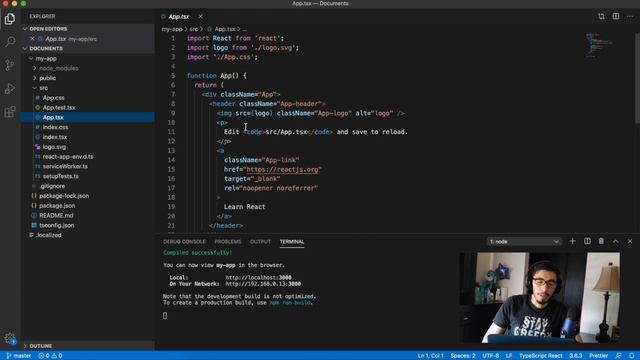
Task: Create a new terminal with plus icon
Action: coord(572,241)
